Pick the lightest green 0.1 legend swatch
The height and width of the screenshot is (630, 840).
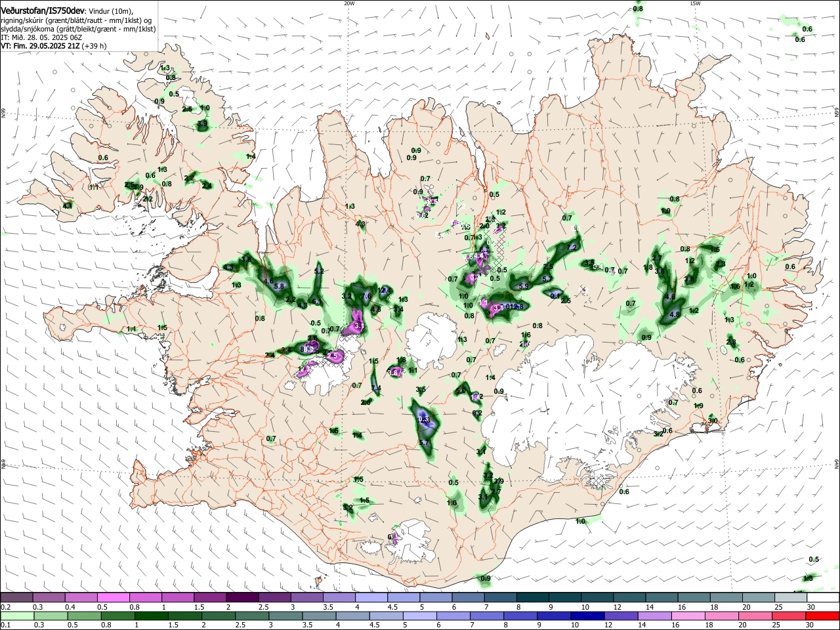click(x=17, y=616)
